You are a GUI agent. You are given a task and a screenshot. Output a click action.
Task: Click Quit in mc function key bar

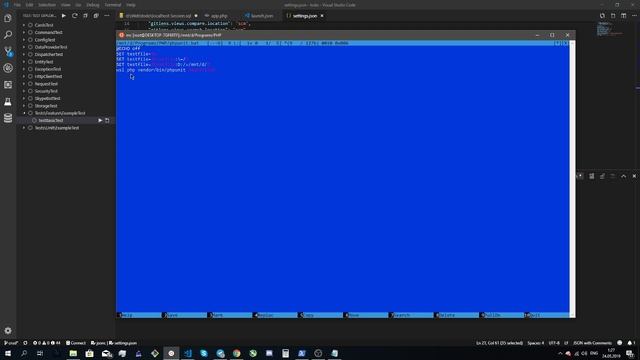tap(535, 315)
